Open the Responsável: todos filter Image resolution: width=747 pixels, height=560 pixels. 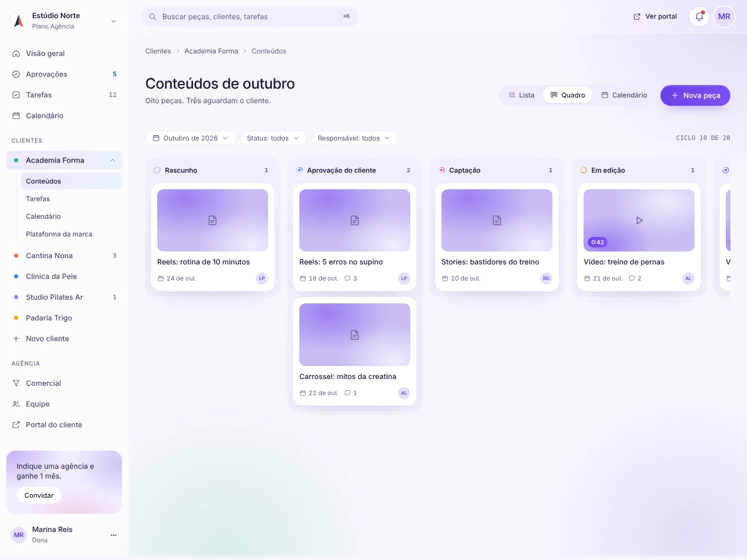click(x=354, y=138)
